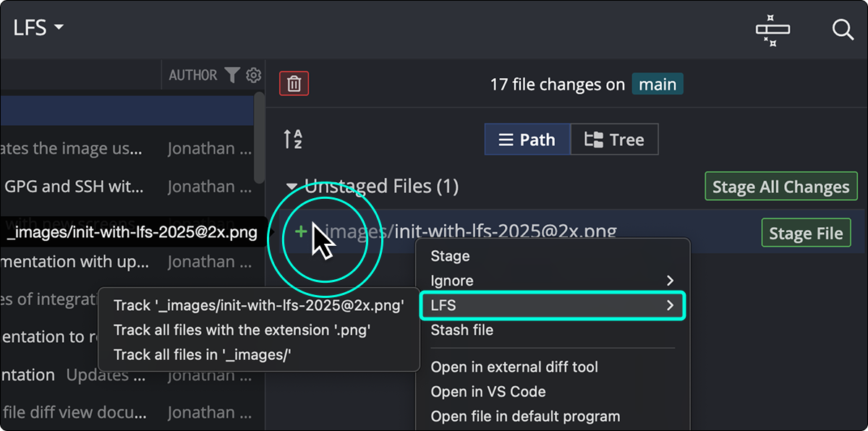Click the Stage All Changes button
The height and width of the screenshot is (431, 868).
point(780,186)
